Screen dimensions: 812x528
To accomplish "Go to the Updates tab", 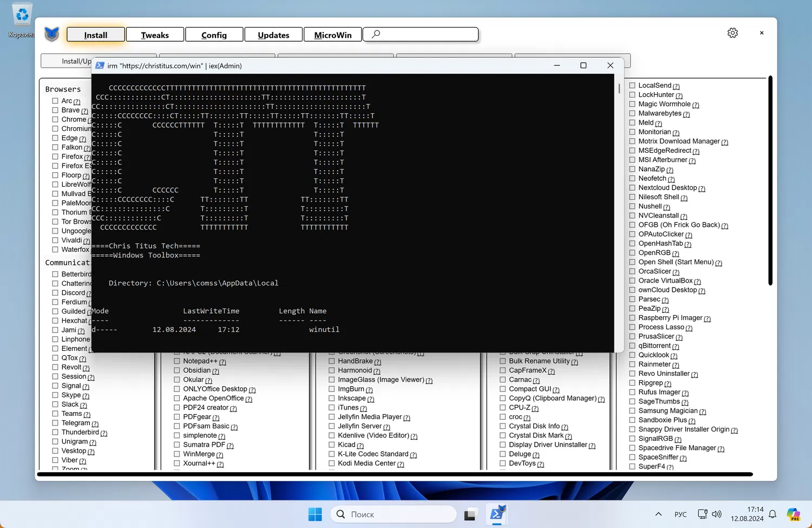I will coord(273,35).
